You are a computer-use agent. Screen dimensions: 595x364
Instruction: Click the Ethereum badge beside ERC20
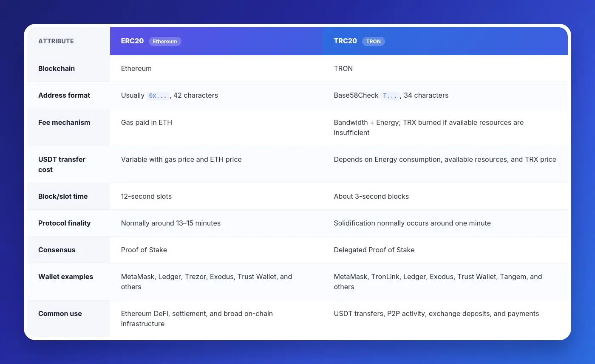pyautogui.click(x=165, y=41)
